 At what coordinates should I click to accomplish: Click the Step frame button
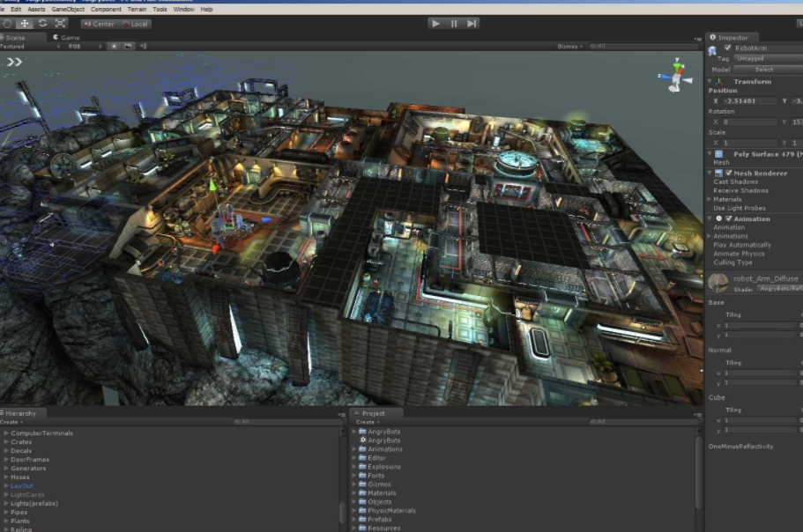pos(472,24)
